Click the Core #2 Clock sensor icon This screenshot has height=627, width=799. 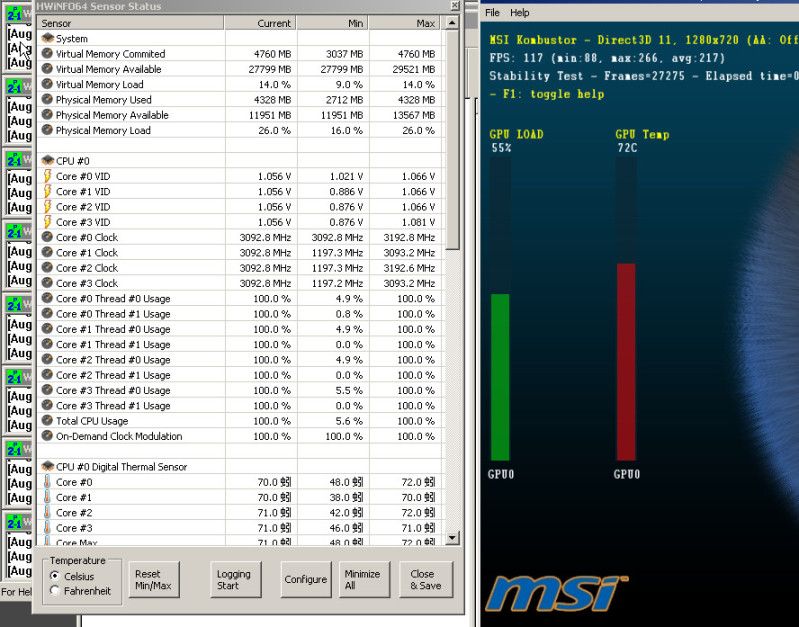[x=47, y=268]
